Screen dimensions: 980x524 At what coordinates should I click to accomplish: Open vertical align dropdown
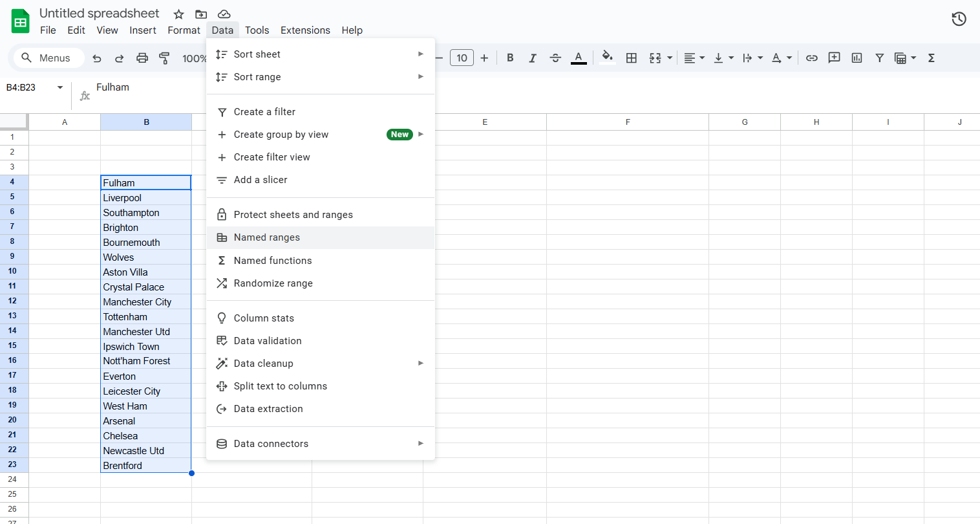click(x=723, y=58)
